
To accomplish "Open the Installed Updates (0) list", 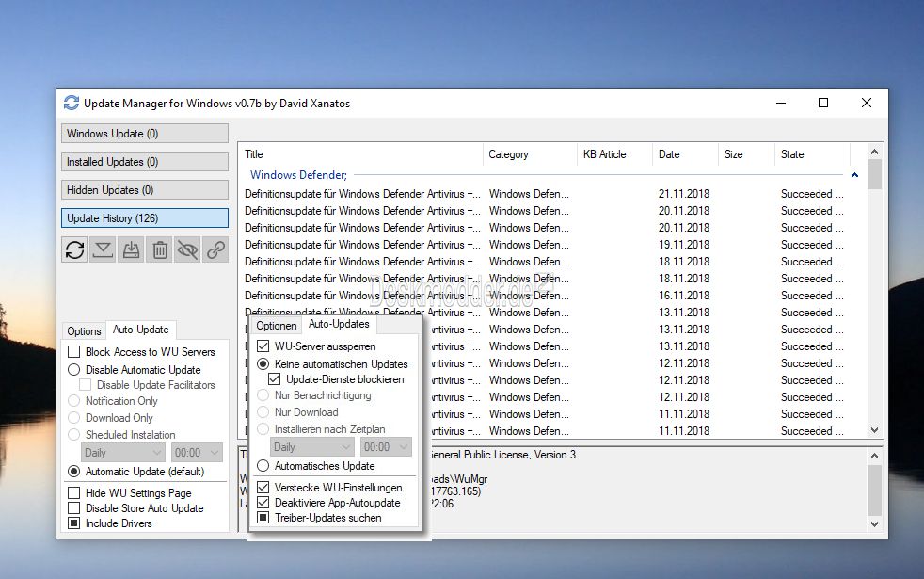I will pos(145,162).
